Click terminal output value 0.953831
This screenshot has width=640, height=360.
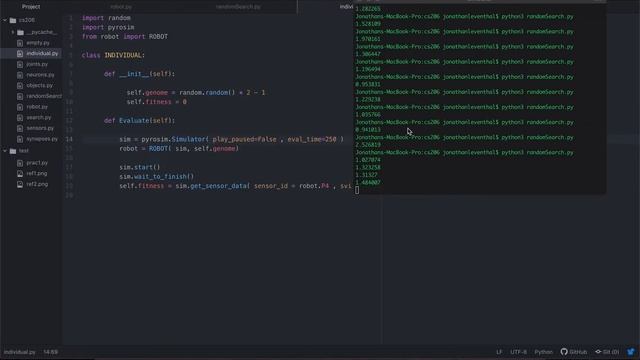click(368, 84)
